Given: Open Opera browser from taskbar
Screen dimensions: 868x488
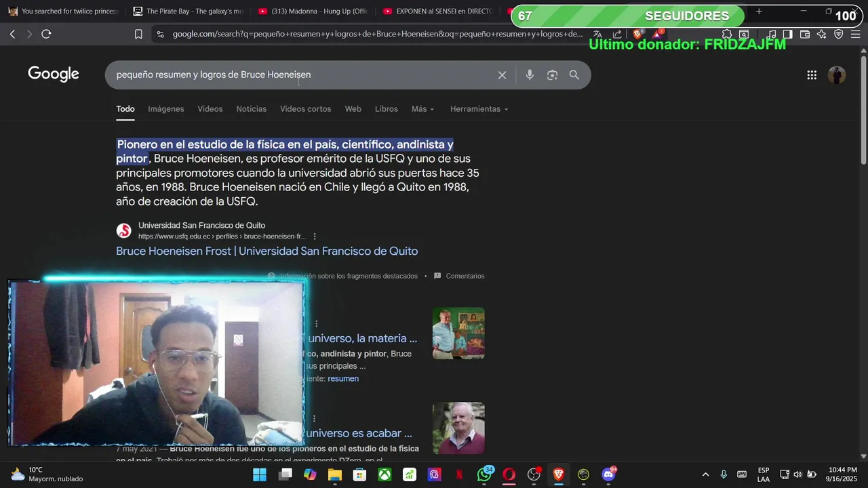Looking at the screenshot, I should coord(509,474).
